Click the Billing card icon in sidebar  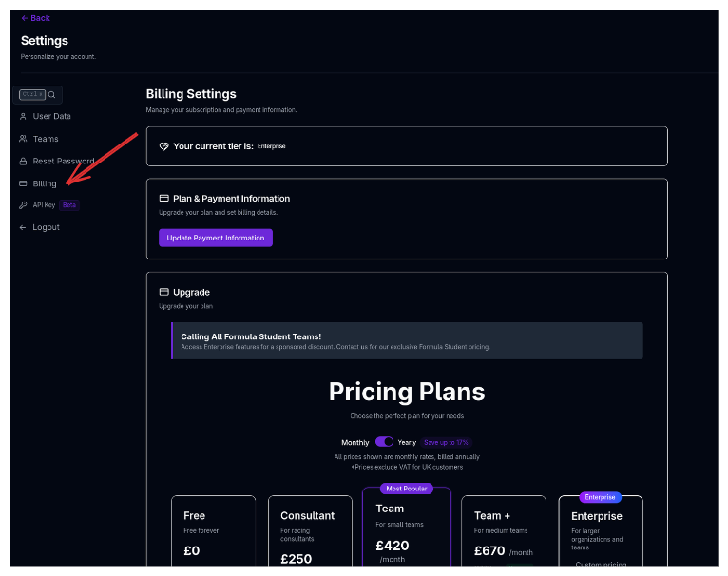point(23,183)
